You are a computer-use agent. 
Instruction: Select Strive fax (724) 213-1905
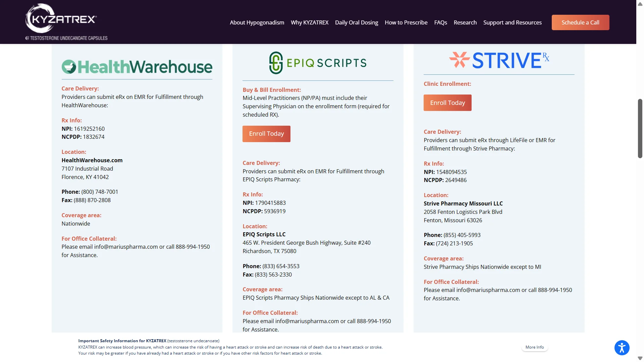(x=454, y=243)
